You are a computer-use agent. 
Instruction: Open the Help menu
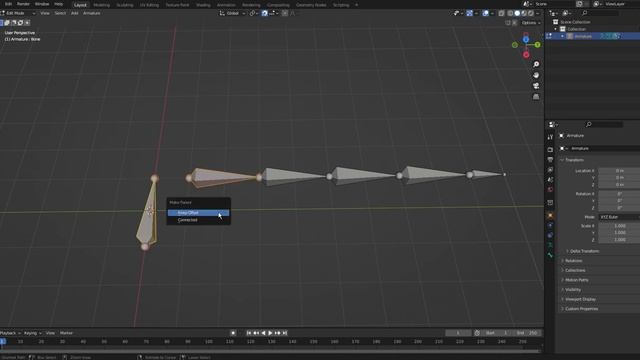point(59,4)
